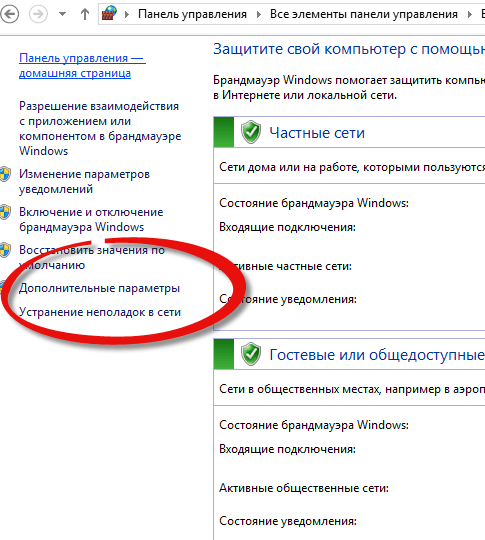Click the firewall icon in the address bar
485x540 pixels.
point(109,14)
